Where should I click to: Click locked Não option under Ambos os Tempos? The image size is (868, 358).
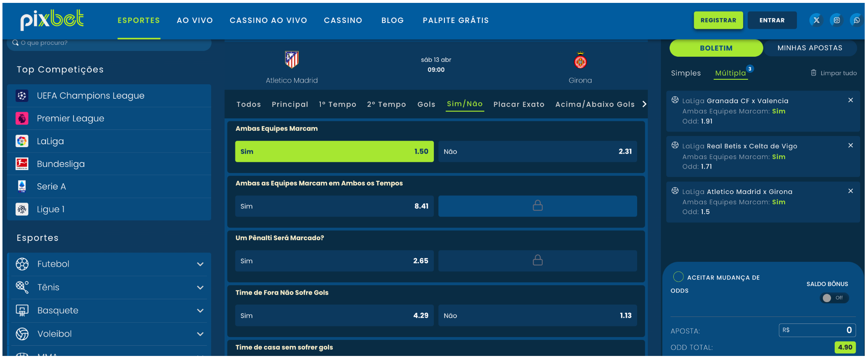click(x=538, y=206)
